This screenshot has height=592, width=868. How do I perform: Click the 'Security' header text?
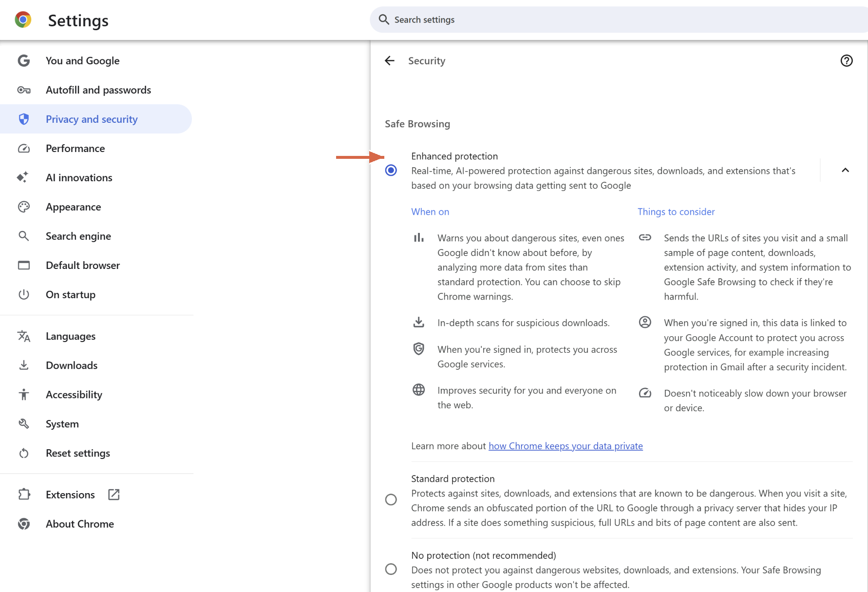[x=427, y=60]
